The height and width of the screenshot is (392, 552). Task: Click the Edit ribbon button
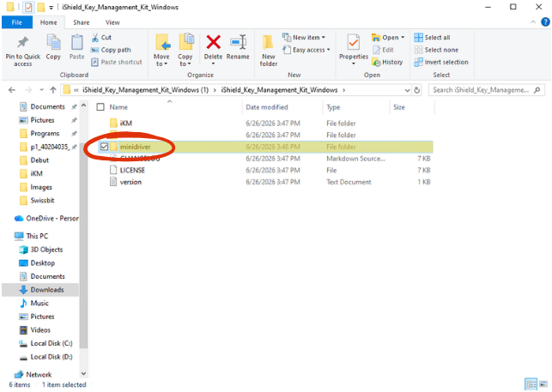(384, 50)
